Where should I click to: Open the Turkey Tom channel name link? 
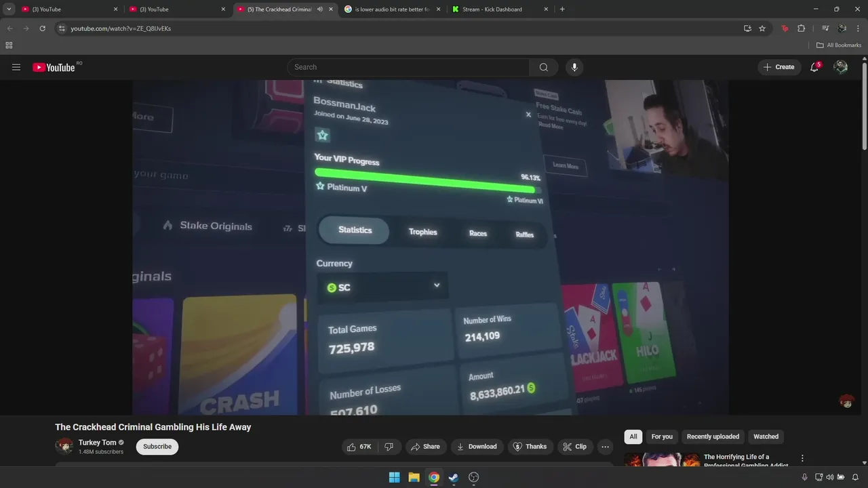(x=97, y=443)
